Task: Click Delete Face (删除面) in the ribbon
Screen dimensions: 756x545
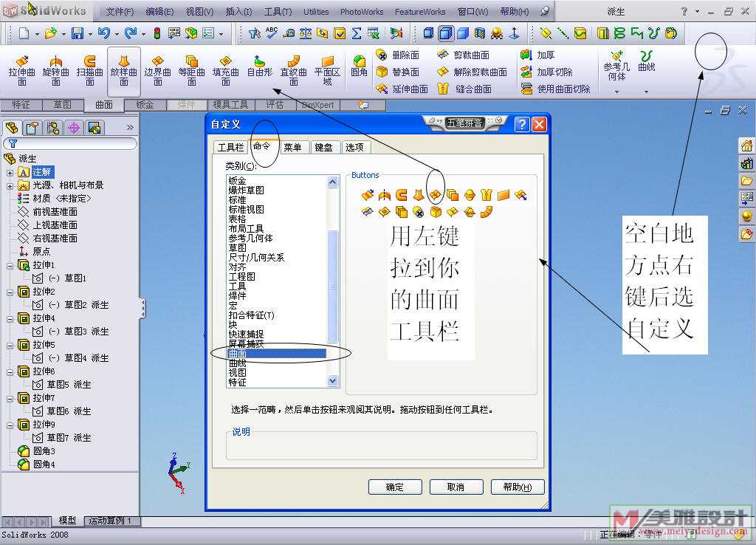Action: (x=398, y=55)
